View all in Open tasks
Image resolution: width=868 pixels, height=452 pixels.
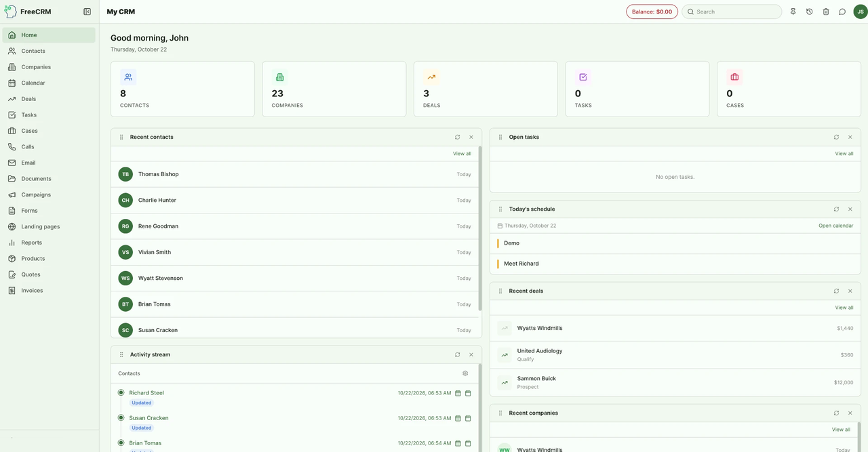click(x=844, y=154)
